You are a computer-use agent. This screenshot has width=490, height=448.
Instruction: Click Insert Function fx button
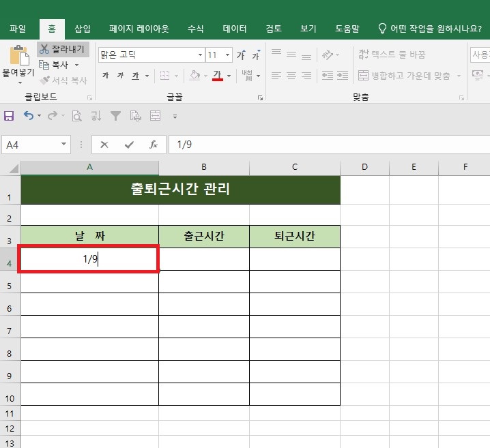[x=154, y=145]
